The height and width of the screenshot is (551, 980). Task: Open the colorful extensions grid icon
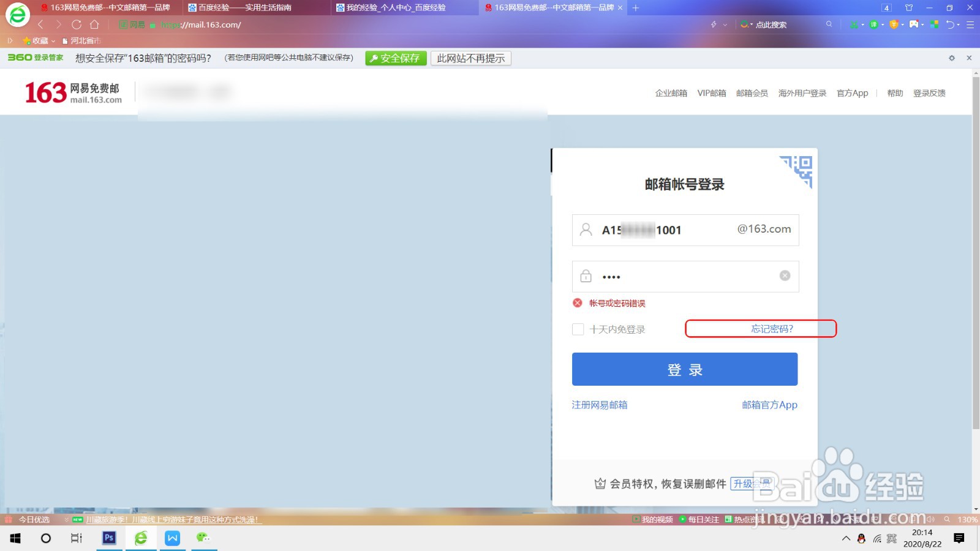935,24
